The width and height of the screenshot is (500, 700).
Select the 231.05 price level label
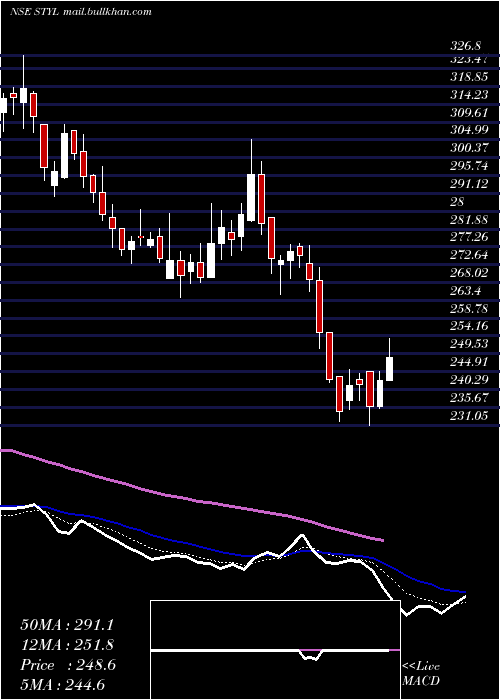click(x=469, y=415)
